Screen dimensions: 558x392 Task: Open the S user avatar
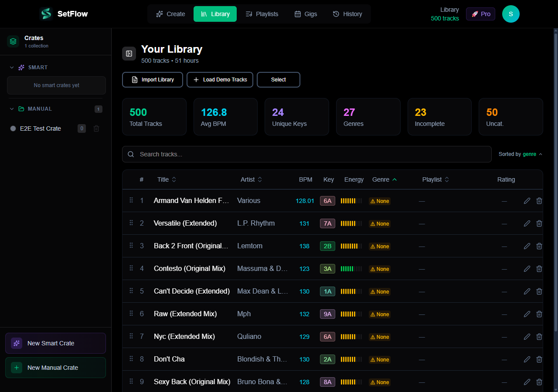(x=510, y=14)
